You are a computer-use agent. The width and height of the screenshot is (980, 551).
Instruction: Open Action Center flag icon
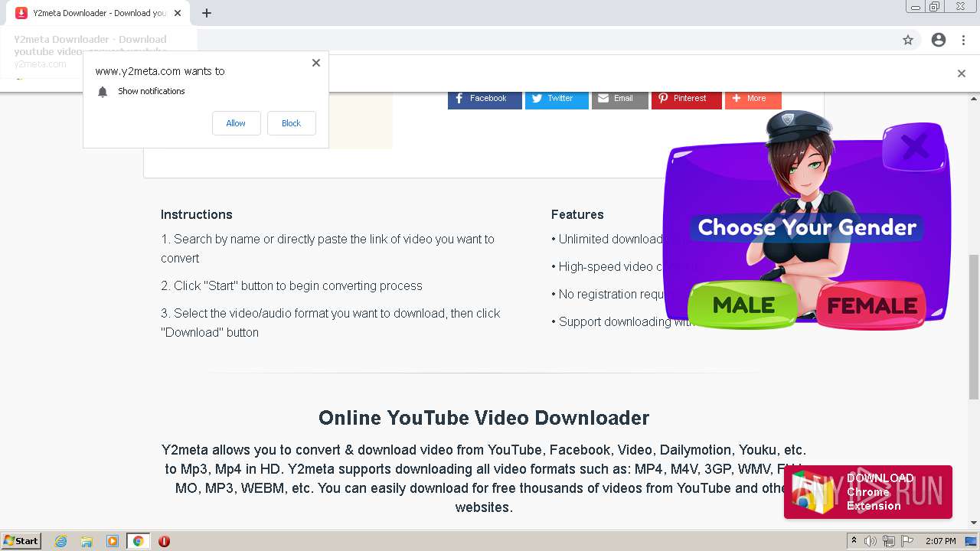906,541
